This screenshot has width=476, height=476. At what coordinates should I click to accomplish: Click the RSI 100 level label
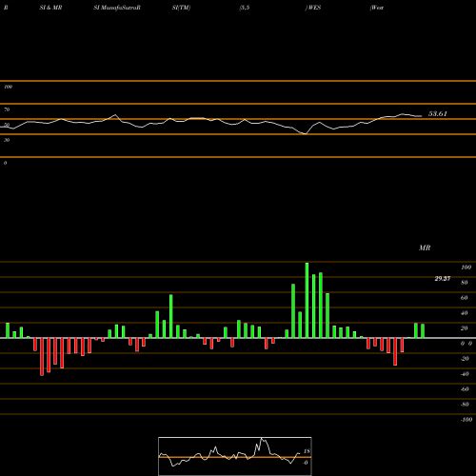tap(9, 87)
